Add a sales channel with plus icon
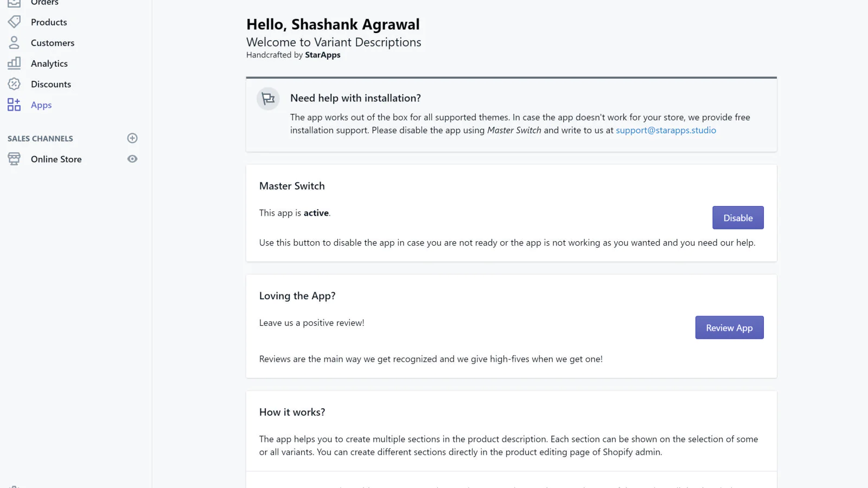Screen dimensions: 868x488 click(x=132, y=138)
